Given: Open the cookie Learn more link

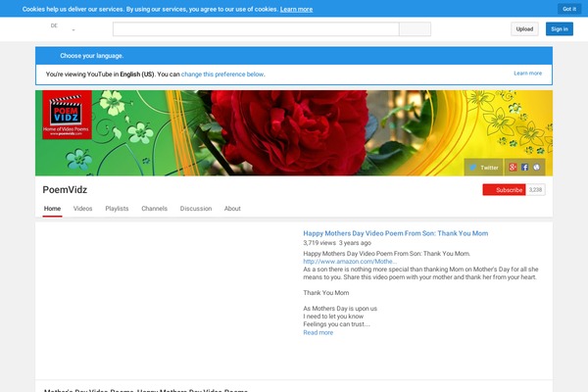Looking at the screenshot, I should coord(296,10).
